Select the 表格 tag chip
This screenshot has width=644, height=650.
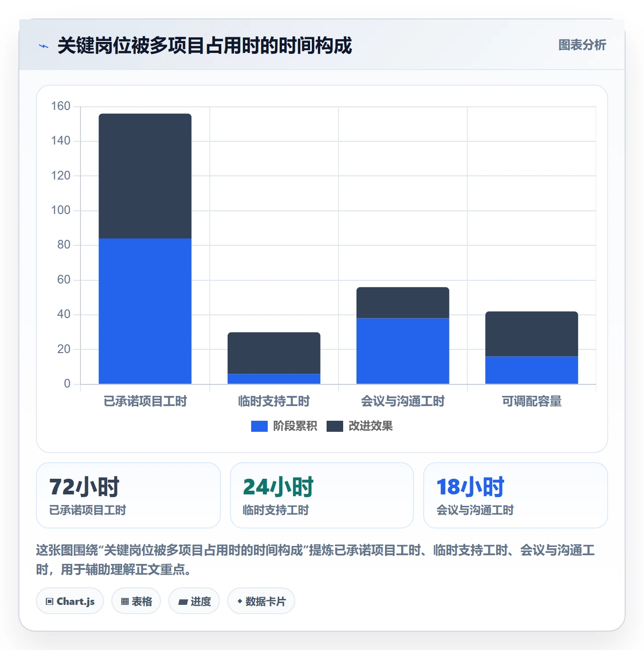point(136,601)
